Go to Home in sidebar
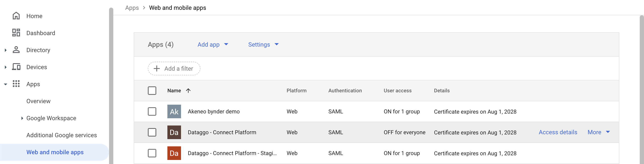Image resolution: width=644 pixels, height=164 pixels. tap(34, 16)
